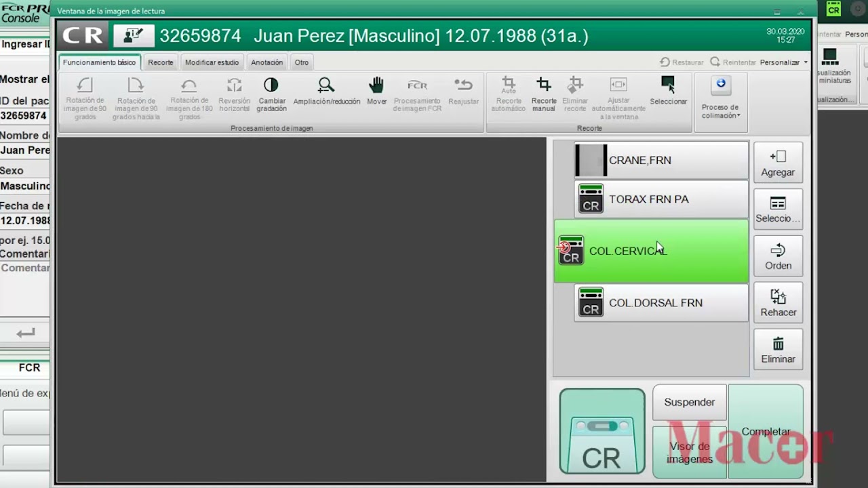Click the thumbnail view icon in background window
The image size is (868, 488).
pos(834,65)
